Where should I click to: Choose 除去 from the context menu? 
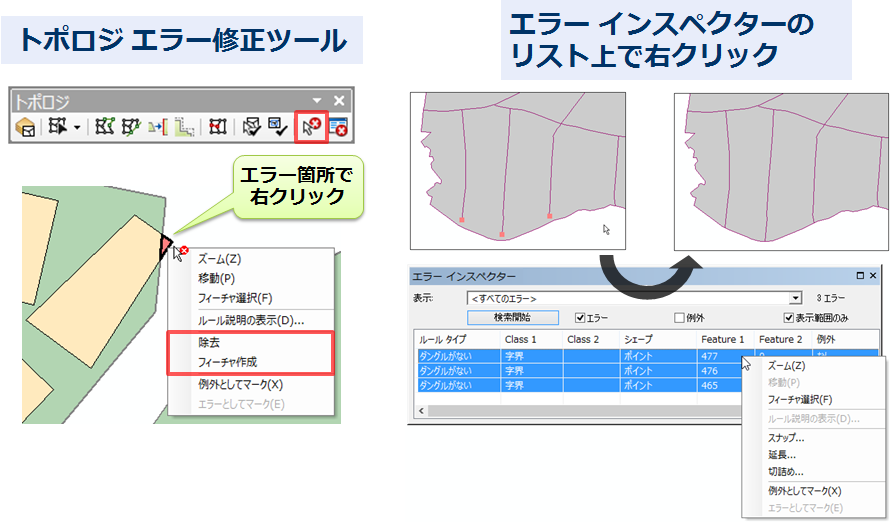click(x=211, y=342)
